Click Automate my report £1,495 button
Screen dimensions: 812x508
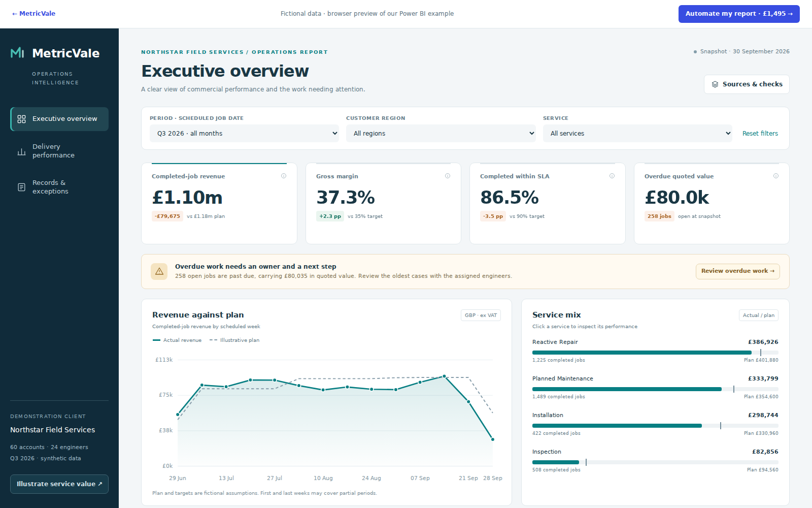pos(739,14)
